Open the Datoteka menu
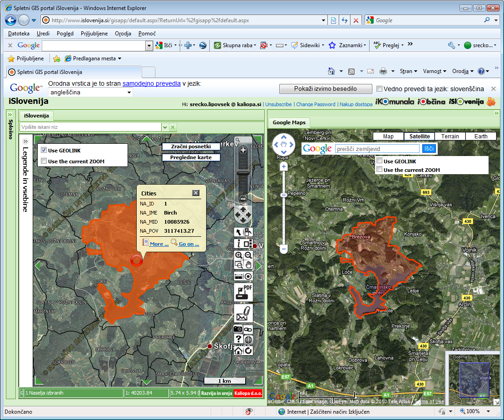Image resolution: width=504 pixels, height=420 pixels. 19,34
